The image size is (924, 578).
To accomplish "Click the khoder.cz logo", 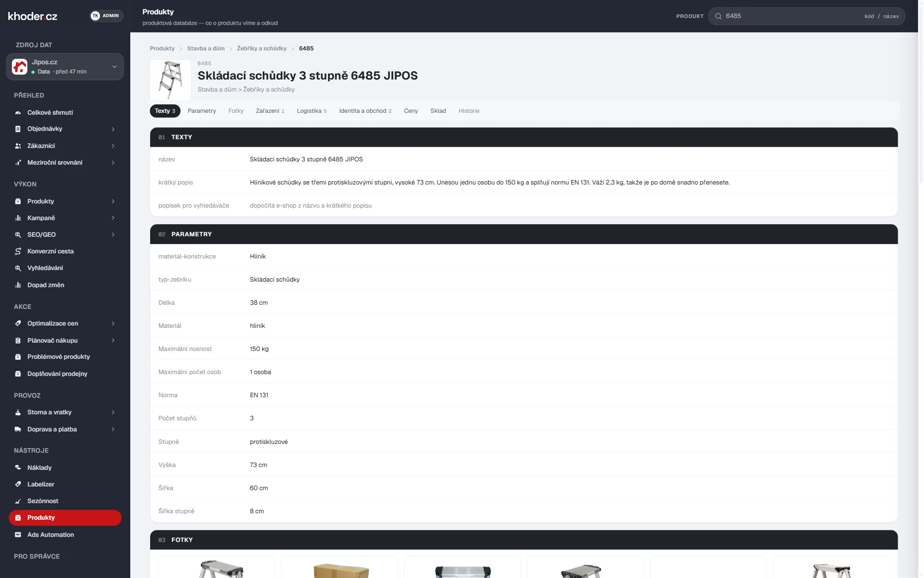I will (33, 16).
